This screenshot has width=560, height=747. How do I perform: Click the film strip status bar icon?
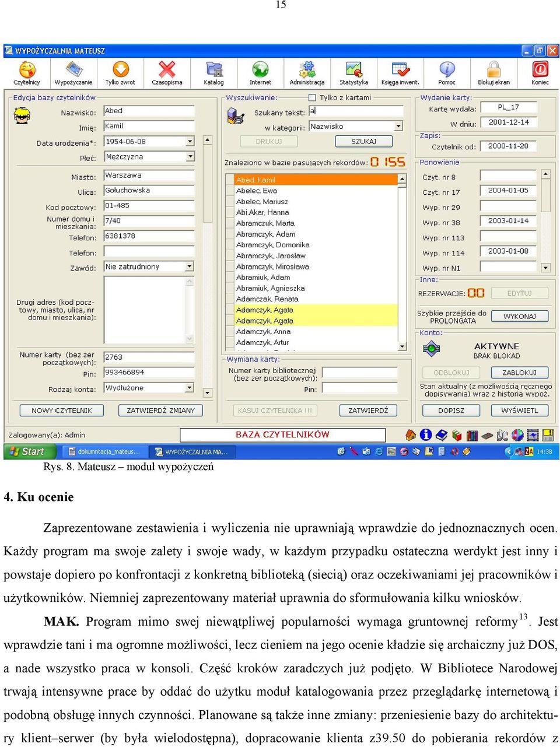pos(533,435)
